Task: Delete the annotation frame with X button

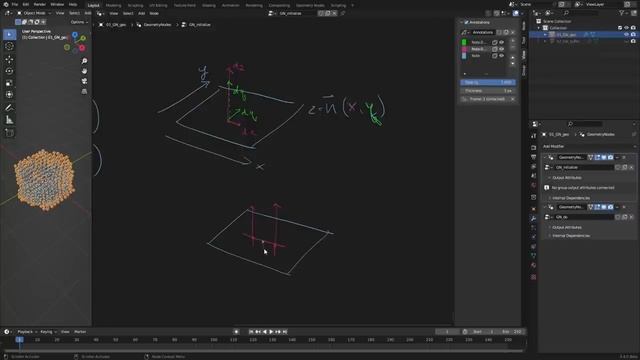Action: (x=513, y=99)
